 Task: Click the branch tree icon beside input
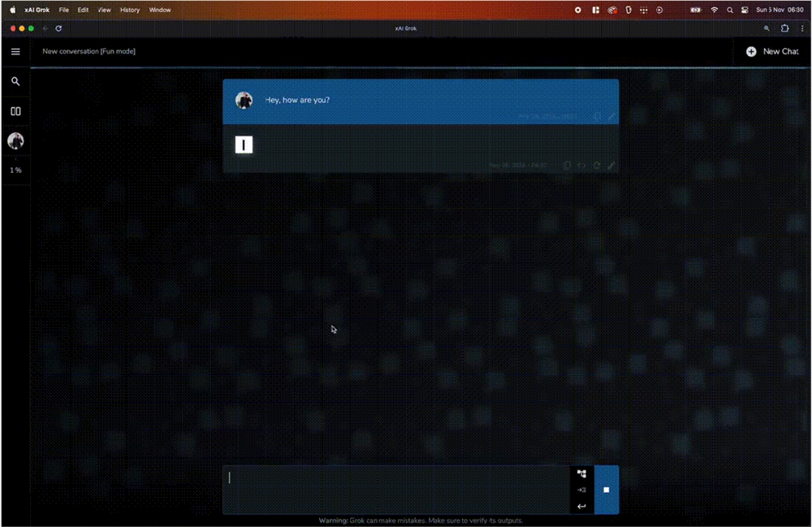click(x=581, y=473)
